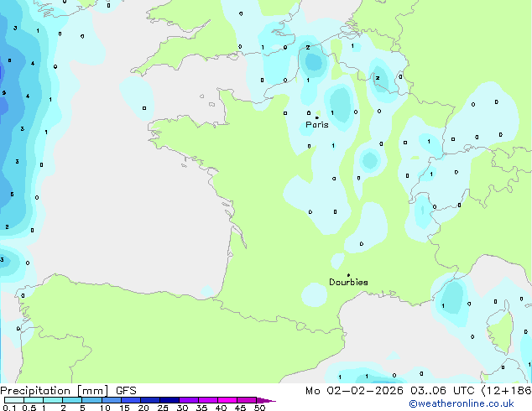Open the weatheronline.co.uk copyright link
This screenshot has width=532, height=411.
coord(461,403)
